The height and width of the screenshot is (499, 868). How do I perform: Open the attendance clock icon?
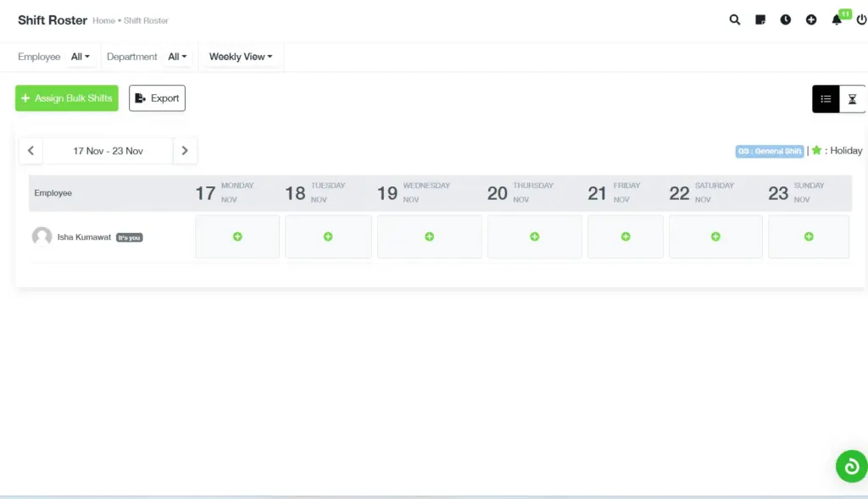tap(785, 19)
